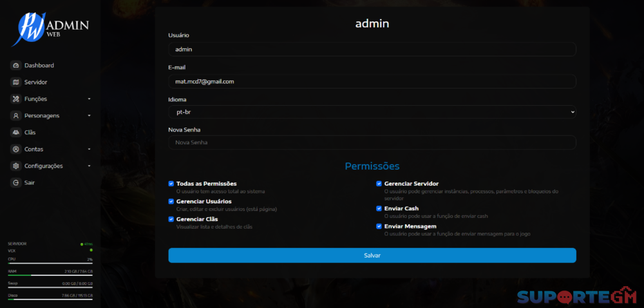Click the Funções tools icon
The height and width of the screenshot is (308, 644).
coord(16,99)
